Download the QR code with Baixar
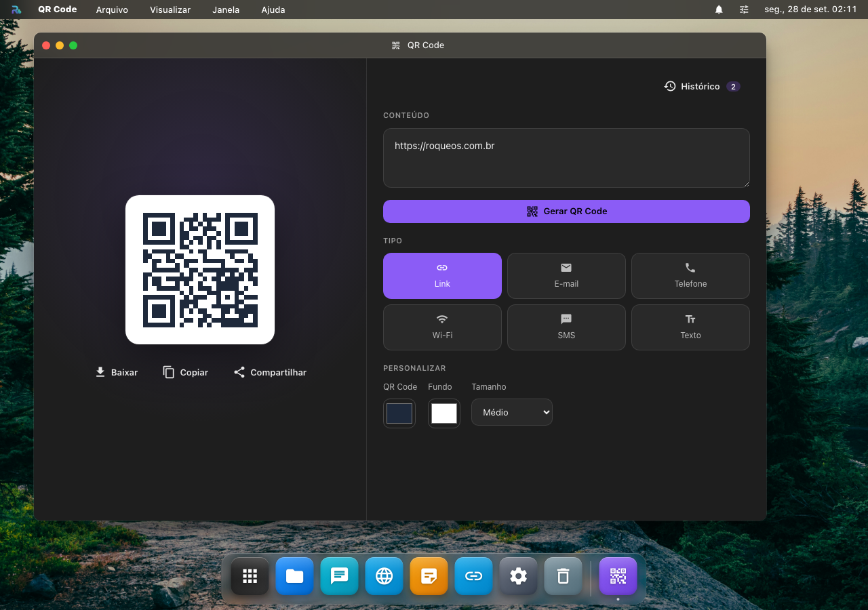This screenshot has height=610, width=868. pos(117,372)
